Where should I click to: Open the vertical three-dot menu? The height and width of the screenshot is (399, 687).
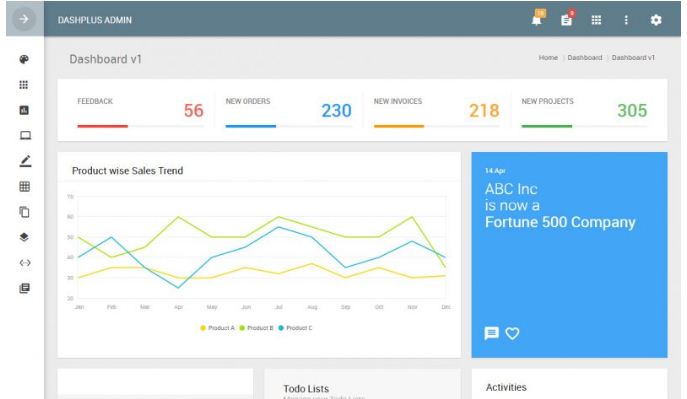click(626, 20)
